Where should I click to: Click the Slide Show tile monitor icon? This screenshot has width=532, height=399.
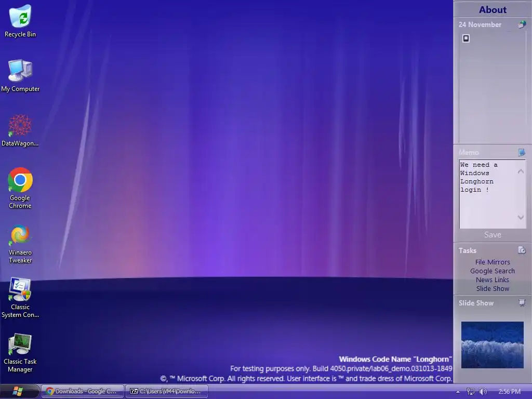[x=522, y=303]
